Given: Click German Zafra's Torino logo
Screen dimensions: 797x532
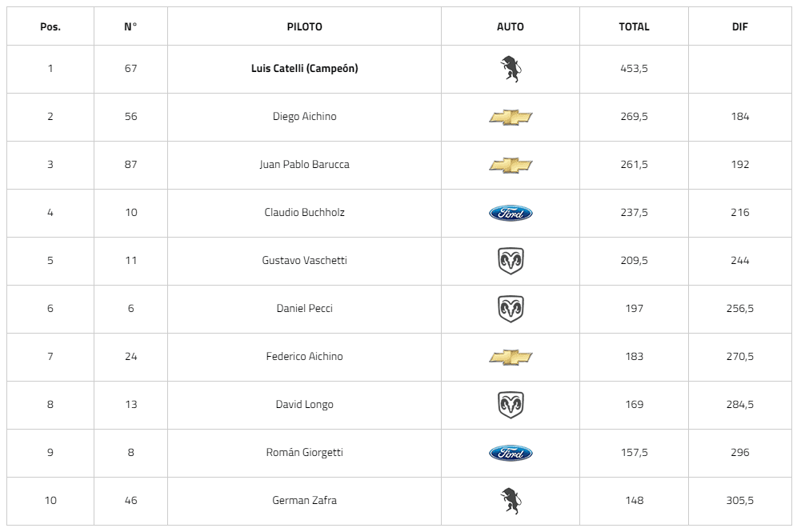Looking at the screenshot, I should [510, 501].
